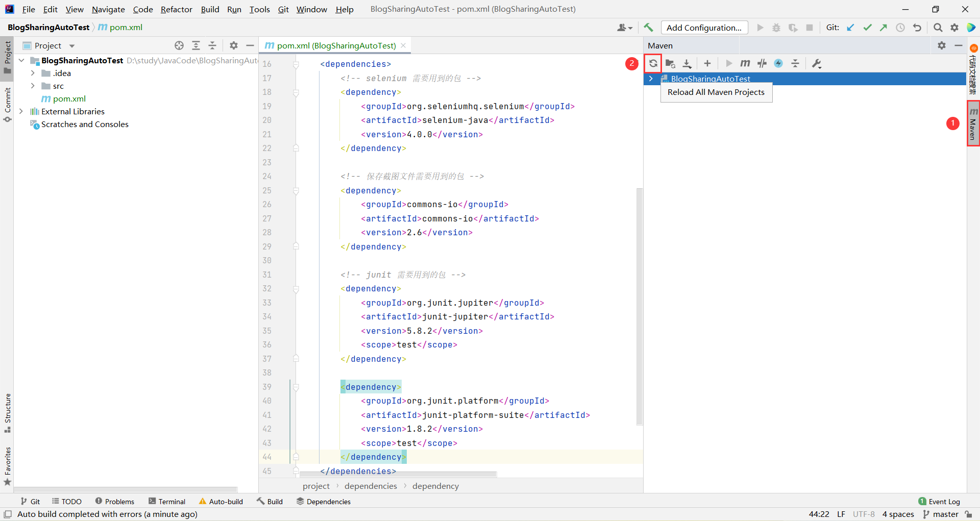This screenshot has width=980, height=521.
Task: Collapse BlogSharingAutoTest project root
Action: (21, 60)
